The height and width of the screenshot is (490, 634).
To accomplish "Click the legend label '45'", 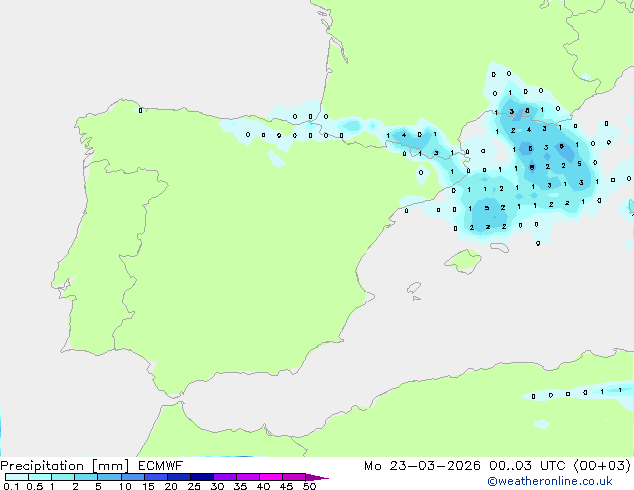I will tap(286, 486).
